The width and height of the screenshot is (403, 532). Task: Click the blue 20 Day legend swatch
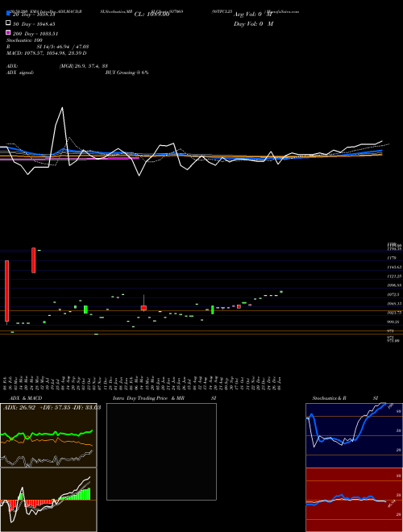point(8,15)
